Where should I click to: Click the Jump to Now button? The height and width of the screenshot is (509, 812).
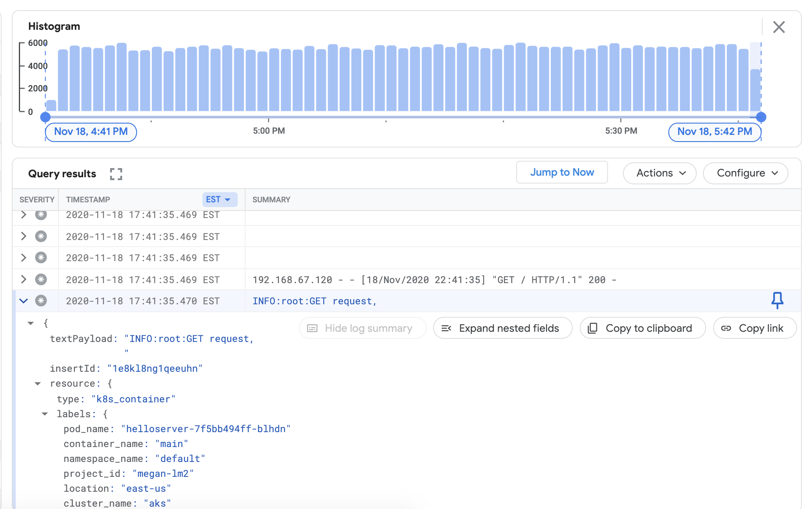click(562, 172)
